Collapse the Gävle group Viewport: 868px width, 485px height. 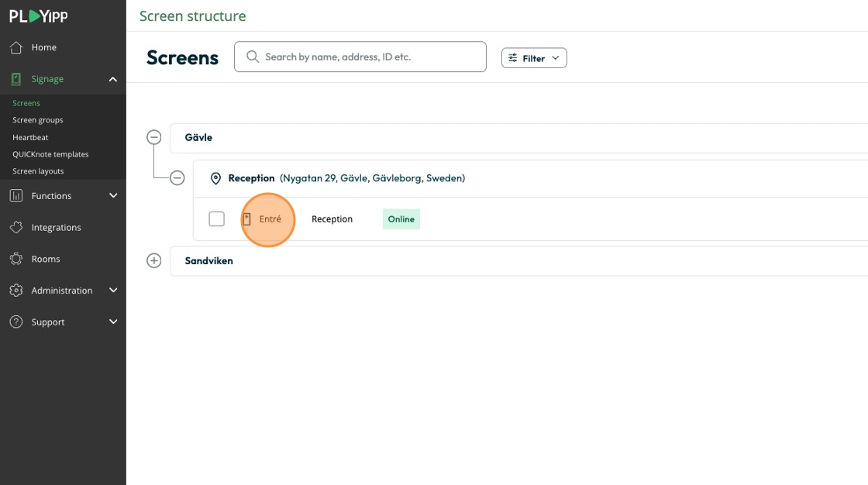(154, 137)
